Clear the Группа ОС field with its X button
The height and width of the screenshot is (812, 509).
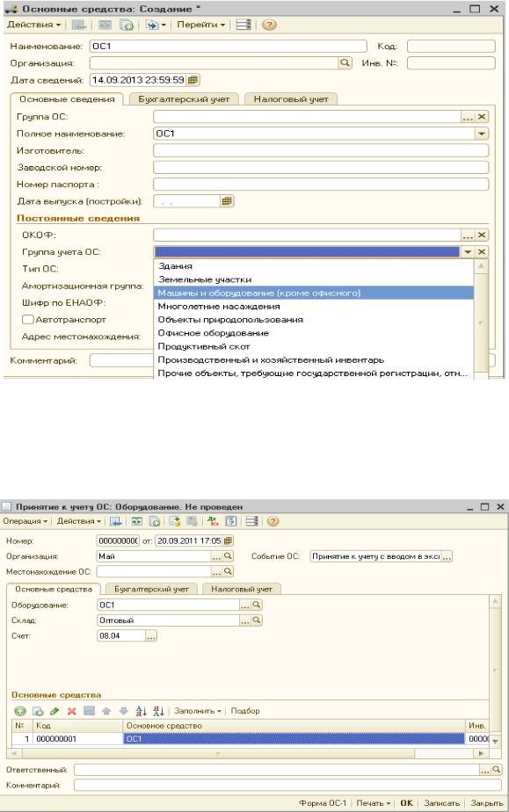click(482, 117)
